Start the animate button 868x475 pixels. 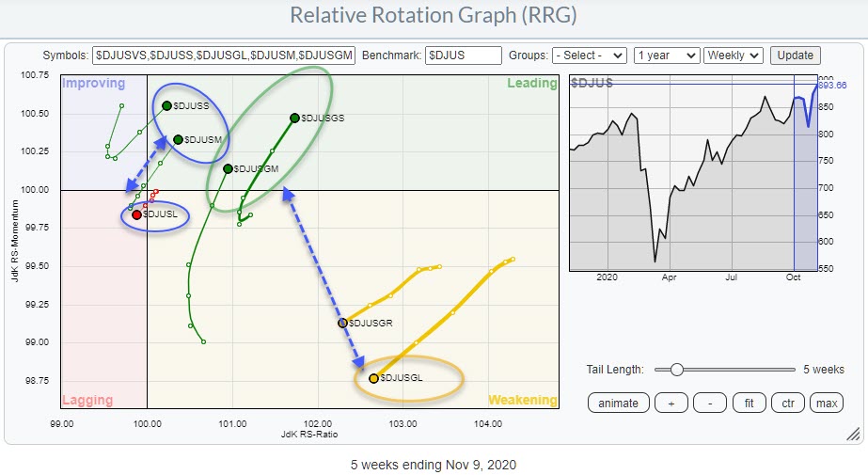pos(618,403)
